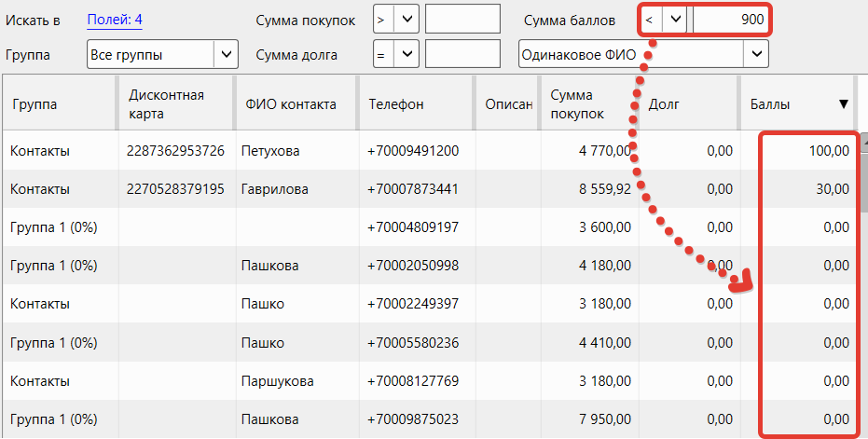Viewport: 868px width, 439px height.
Task: Select phone +70007873441 cell
Action: point(418,189)
